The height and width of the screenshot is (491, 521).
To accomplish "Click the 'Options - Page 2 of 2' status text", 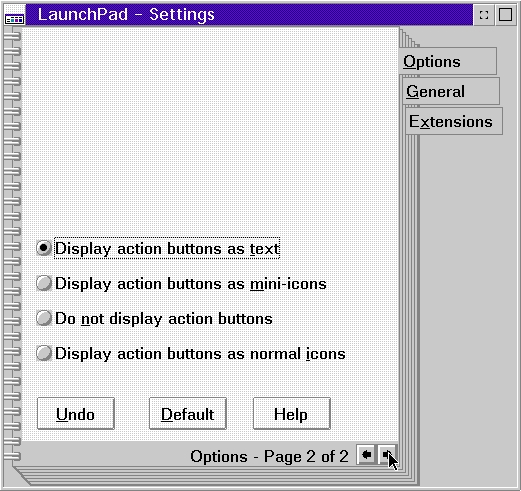I will point(269,456).
